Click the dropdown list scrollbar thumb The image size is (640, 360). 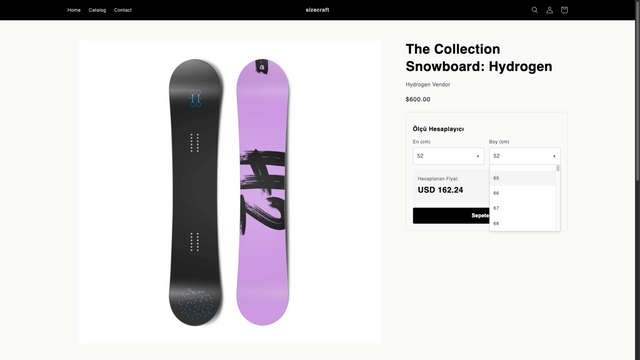tap(558, 168)
